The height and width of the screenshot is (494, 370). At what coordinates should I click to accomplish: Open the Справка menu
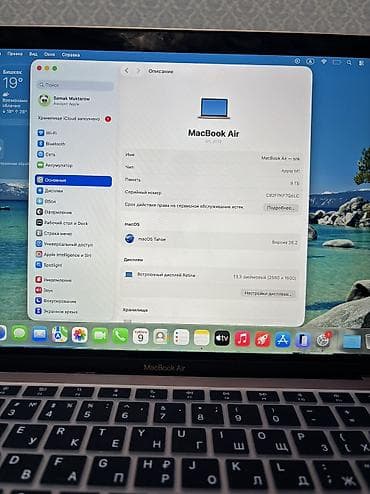[x=71, y=55]
